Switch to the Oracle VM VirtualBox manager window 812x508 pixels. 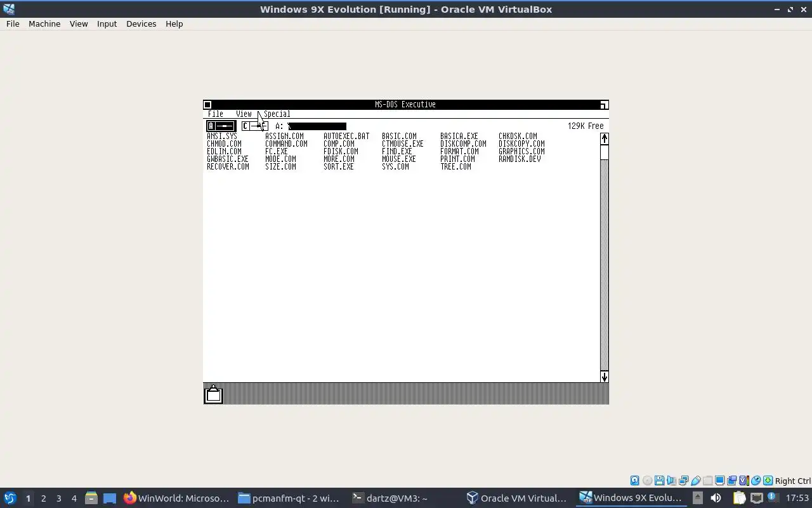(x=516, y=498)
